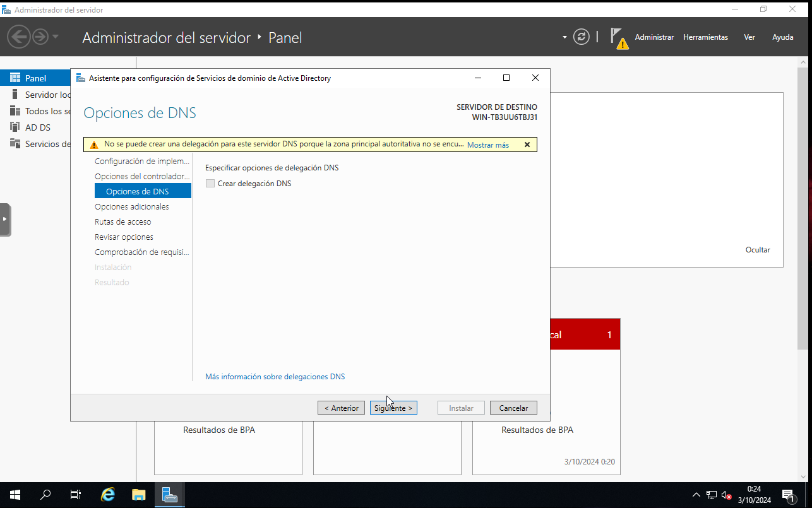Click the Anterior button
Viewport: 812px width, 508px height.
[341, 408]
